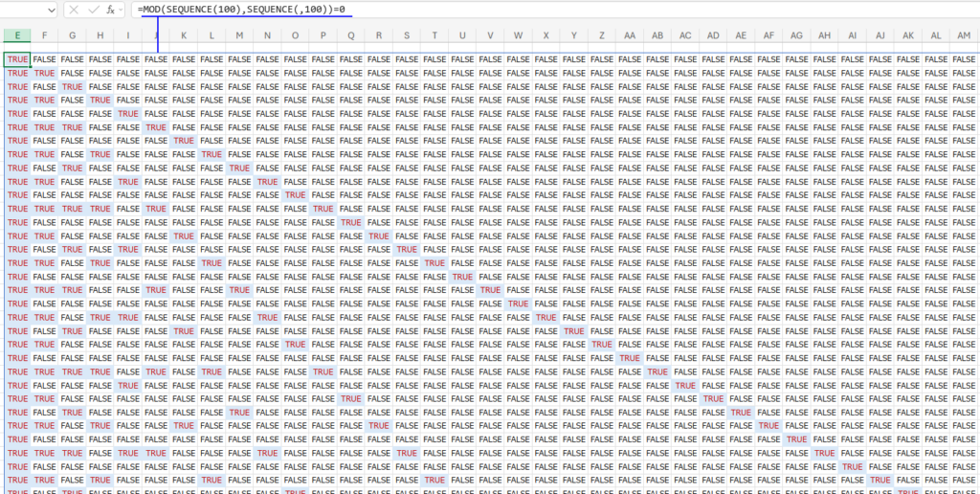
Task: Select the only TRUE cell in column W
Action: (518, 303)
